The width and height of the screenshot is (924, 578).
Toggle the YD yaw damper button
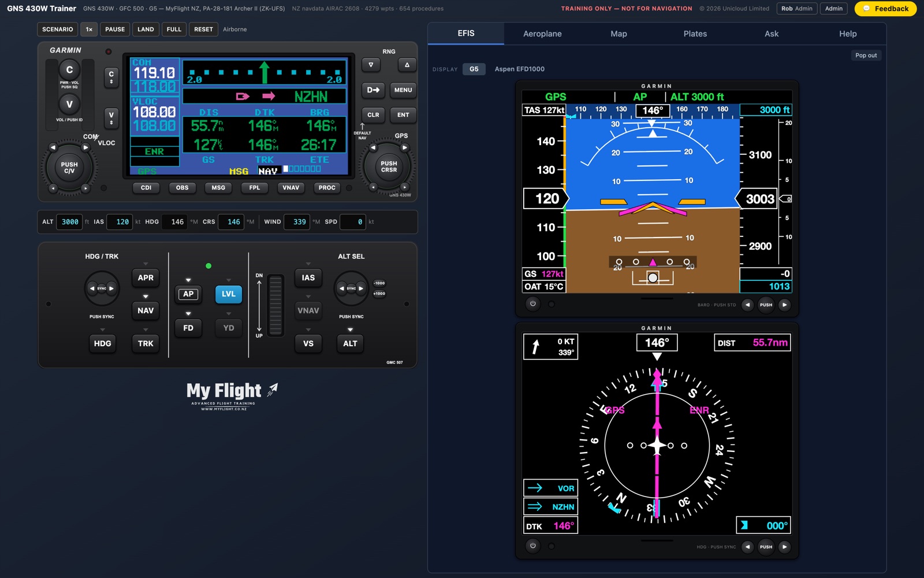229,328
